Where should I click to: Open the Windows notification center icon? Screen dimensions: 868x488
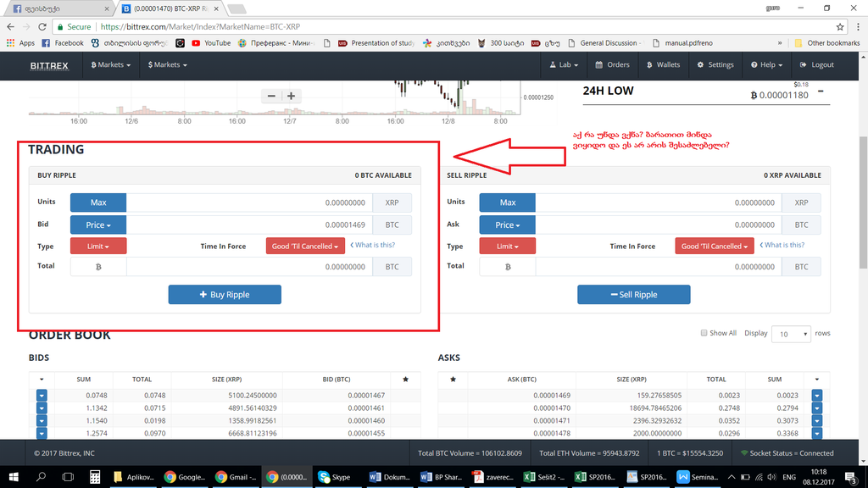(x=851, y=477)
